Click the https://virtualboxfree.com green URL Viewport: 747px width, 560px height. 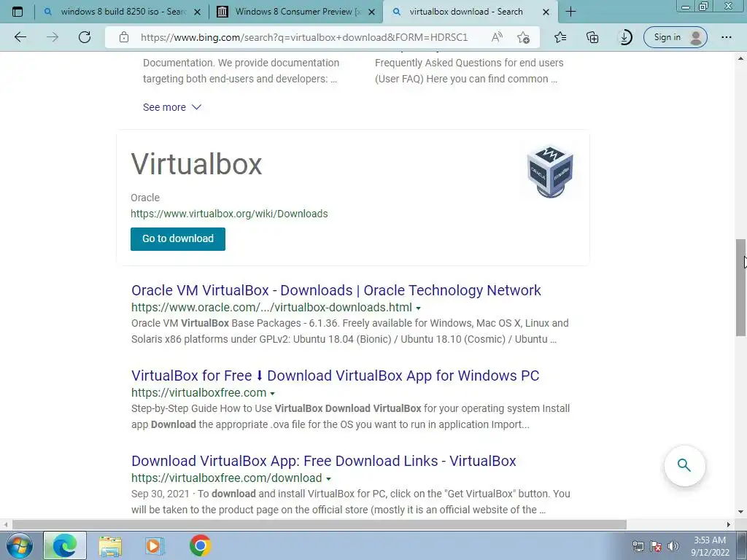(198, 393)
